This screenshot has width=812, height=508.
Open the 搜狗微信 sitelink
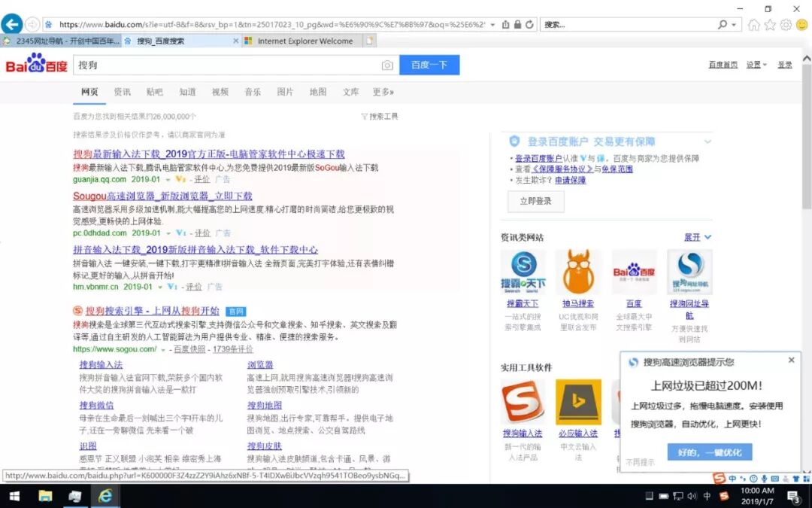tap(96, 406)
